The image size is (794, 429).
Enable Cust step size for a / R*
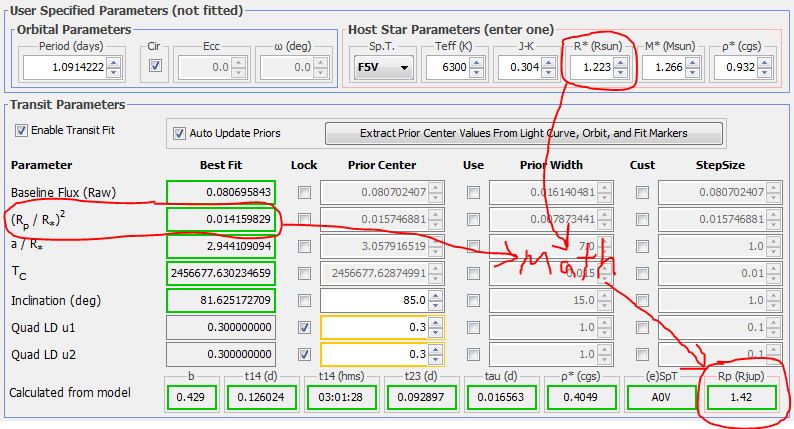[x=643, y=246]
